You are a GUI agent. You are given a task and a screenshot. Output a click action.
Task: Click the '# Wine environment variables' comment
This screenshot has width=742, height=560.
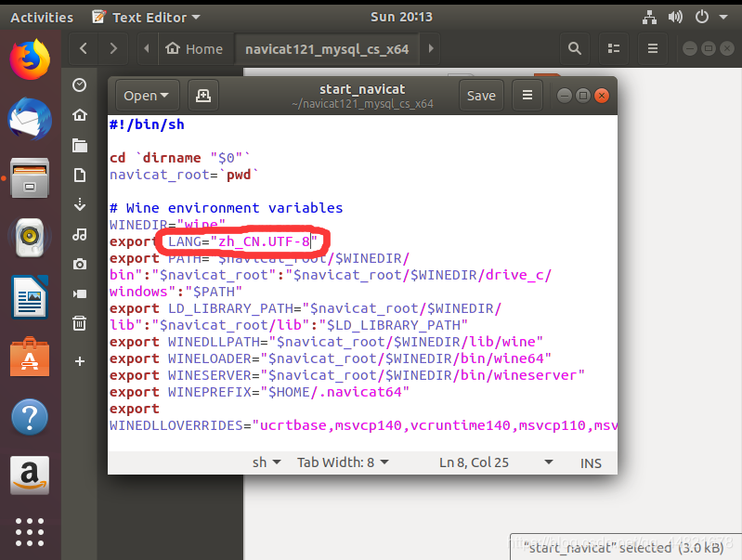[227, 208]
